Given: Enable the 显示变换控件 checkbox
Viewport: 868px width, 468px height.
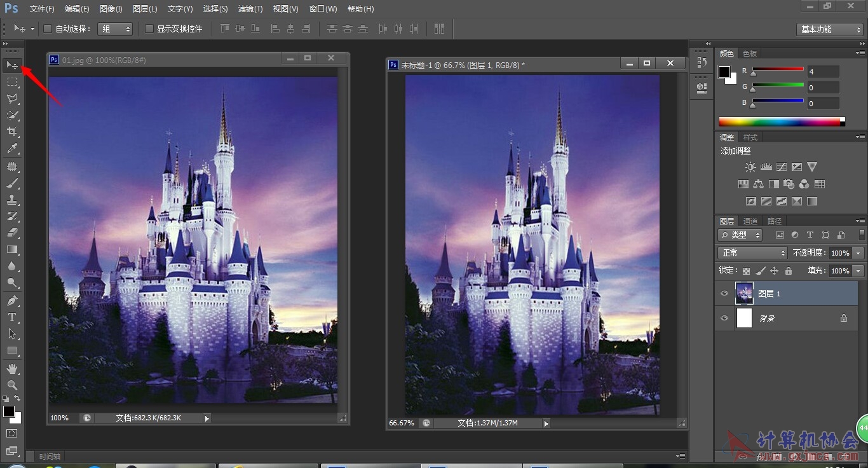Looking at the screenshot, I should [x=149, y=29].
